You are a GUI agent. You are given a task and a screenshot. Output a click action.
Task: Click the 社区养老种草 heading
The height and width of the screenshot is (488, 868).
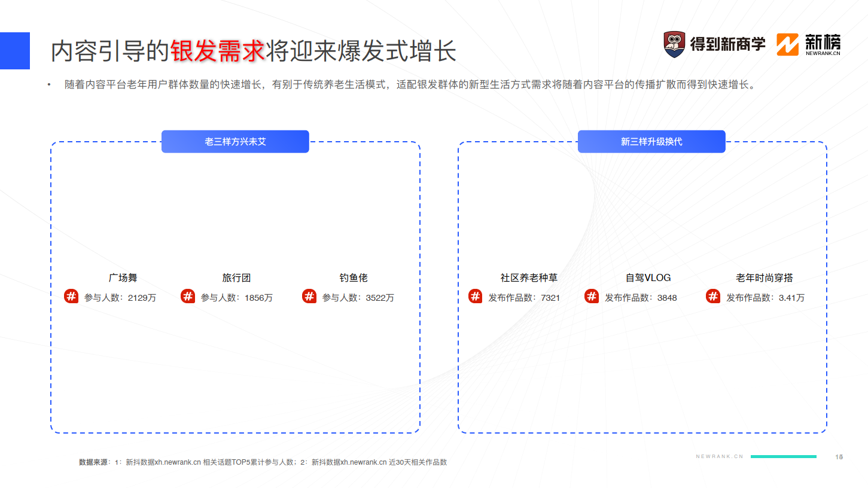[529, 277]
